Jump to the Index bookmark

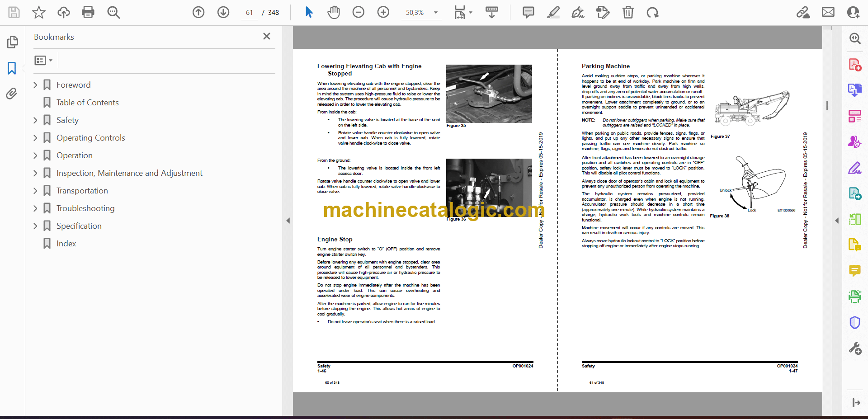tap(66, 244)
